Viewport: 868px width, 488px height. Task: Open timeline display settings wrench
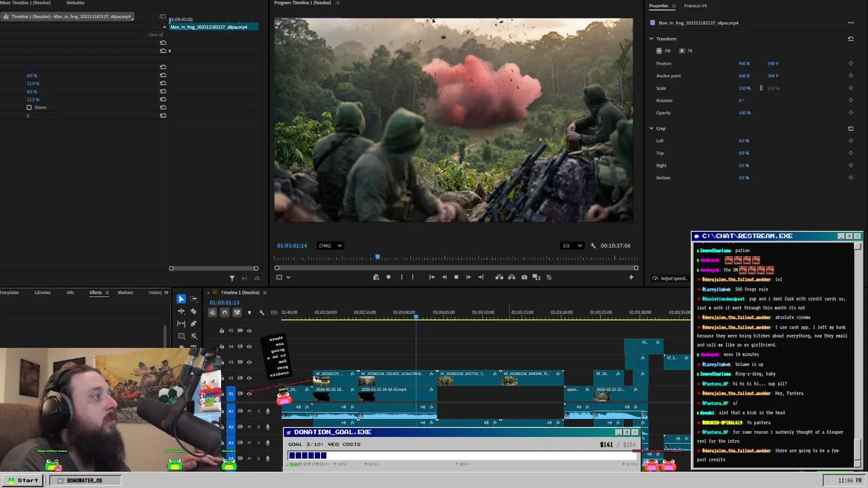[x=262, y=312]
